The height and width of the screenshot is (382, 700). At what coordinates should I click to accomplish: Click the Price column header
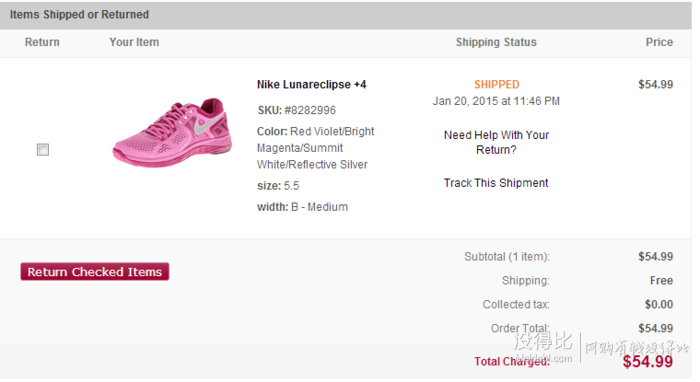659,42
